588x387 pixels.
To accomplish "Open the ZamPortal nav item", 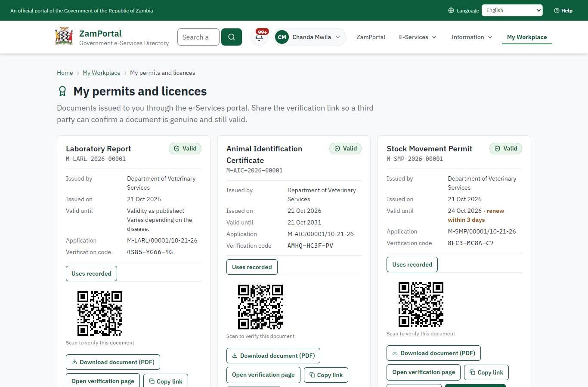I will [x=371, y=37].
